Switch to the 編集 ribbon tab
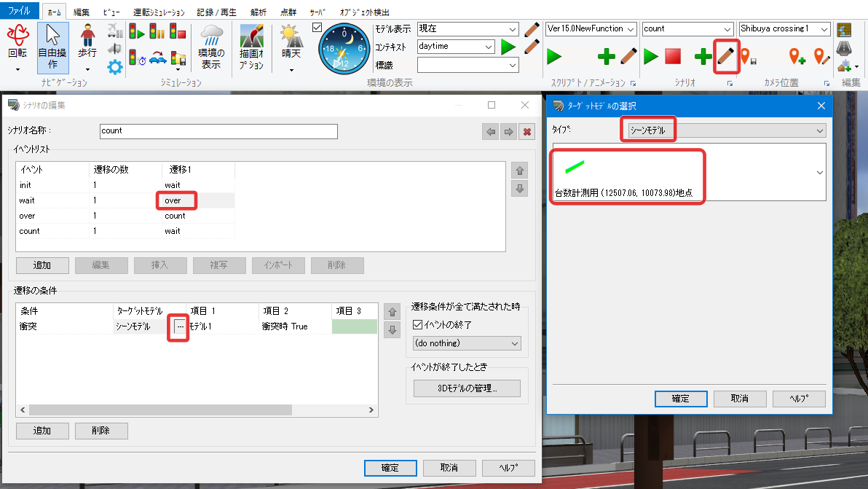This screenshot has width=868, height=489. (82, 12)
